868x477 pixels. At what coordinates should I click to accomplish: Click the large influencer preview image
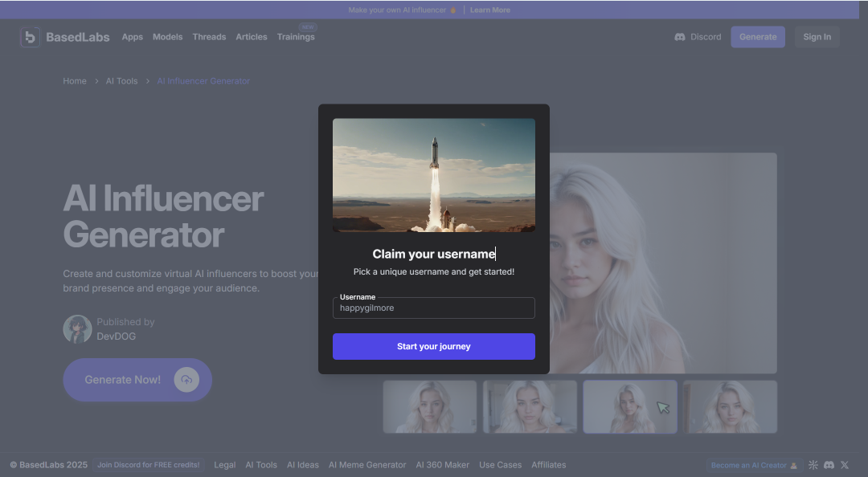pyautogui.click(x=663, y=263)
